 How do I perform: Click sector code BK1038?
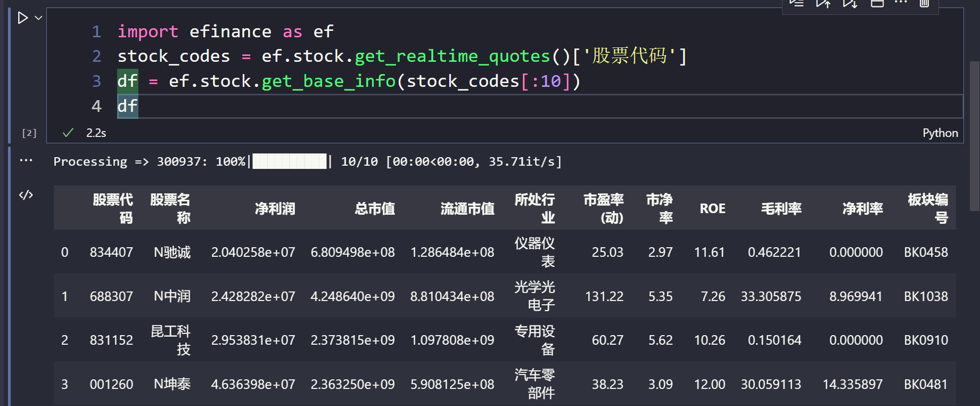(926, 296)
